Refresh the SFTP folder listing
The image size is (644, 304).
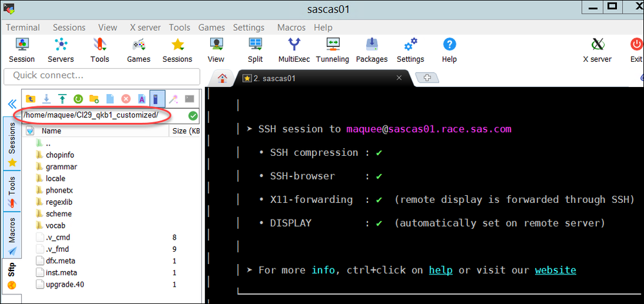pos(78,99)
